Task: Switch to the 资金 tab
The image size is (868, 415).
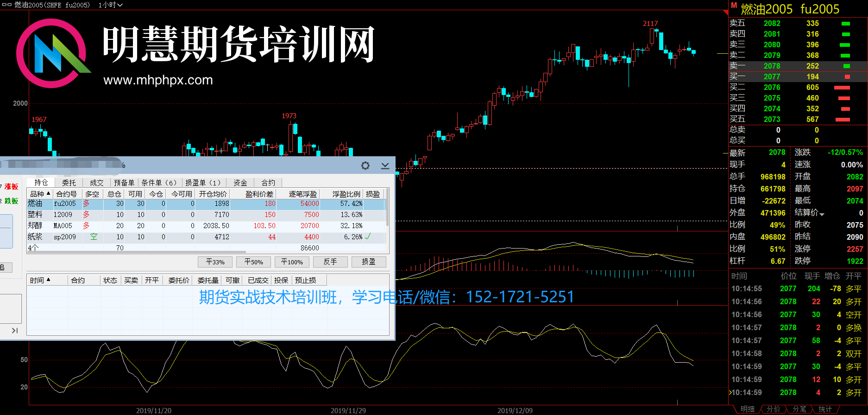Action: pos(240,183)
